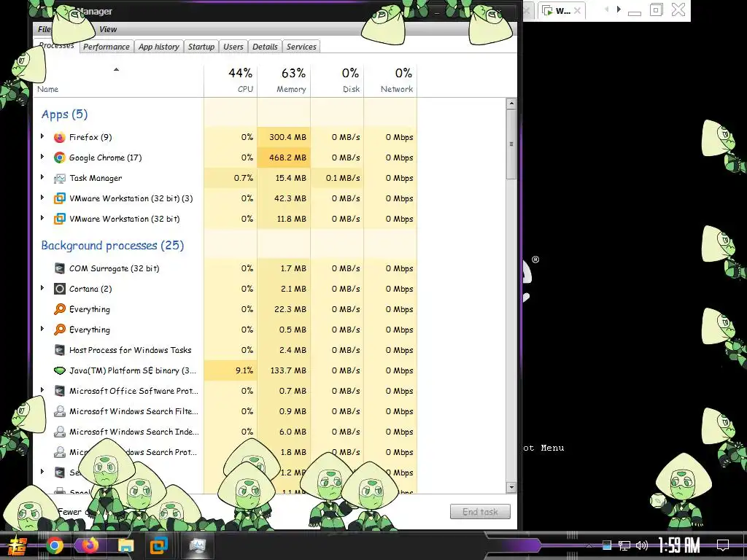747x560 pixels.
Task: Click the Google Chrome process icon
Action: click(x=60, y=157)
